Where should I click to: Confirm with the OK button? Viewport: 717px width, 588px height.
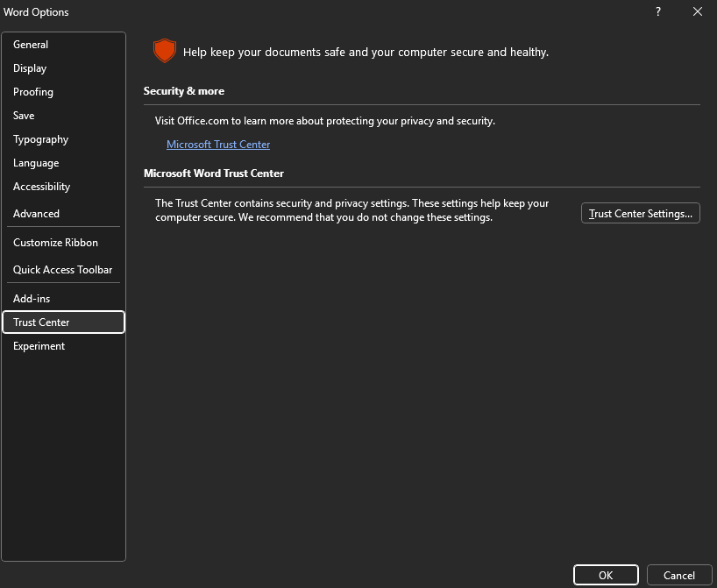[606, 575]
